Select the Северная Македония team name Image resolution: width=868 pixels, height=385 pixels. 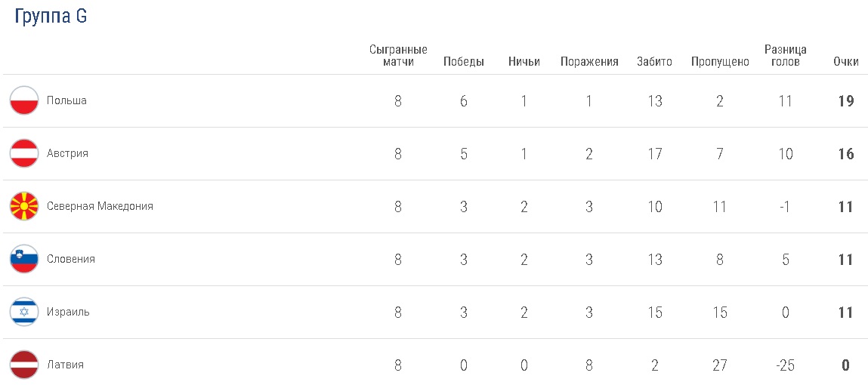click(100, 206)
